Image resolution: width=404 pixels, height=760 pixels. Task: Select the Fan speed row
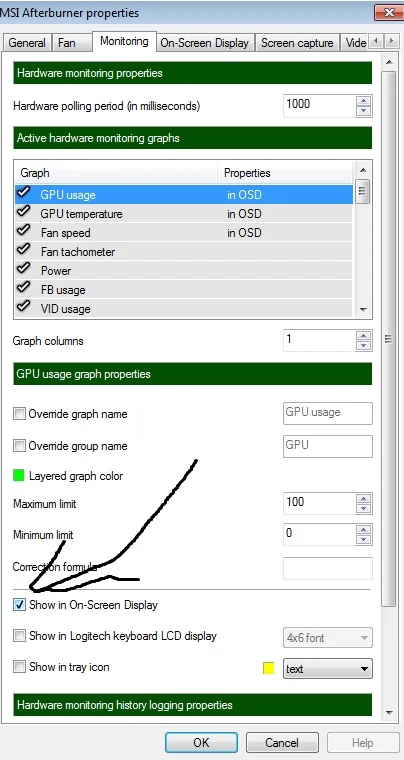tap(184, 233)
